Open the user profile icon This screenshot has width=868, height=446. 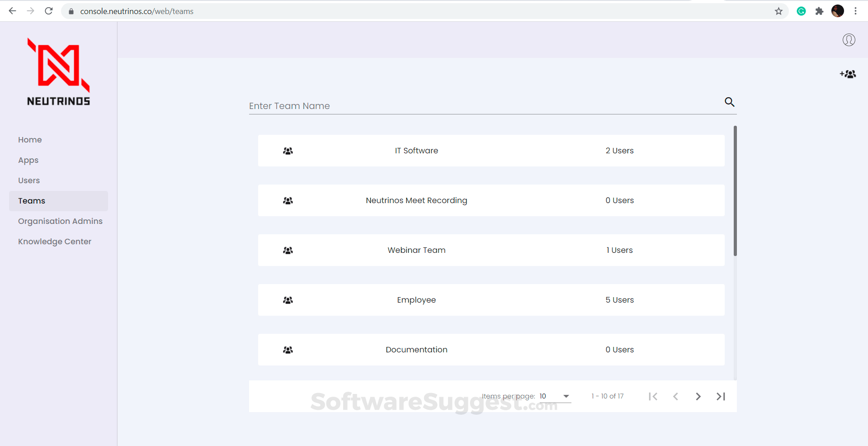tap(849, 40)
